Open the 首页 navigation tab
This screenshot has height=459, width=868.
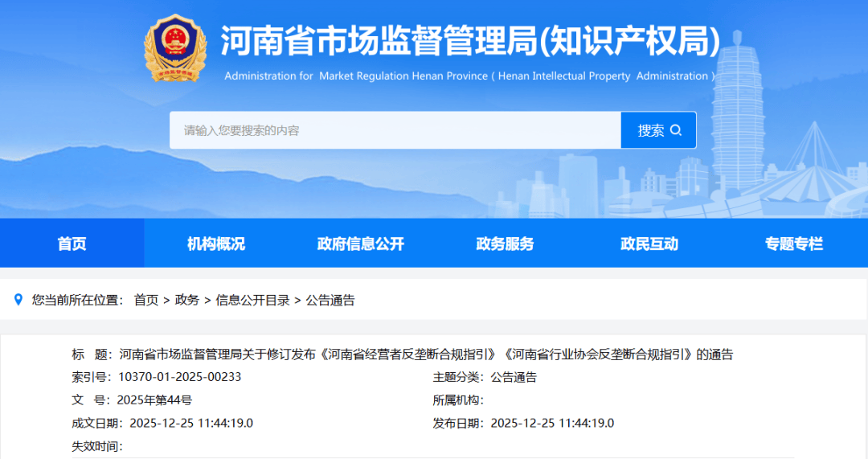(72, 244)
